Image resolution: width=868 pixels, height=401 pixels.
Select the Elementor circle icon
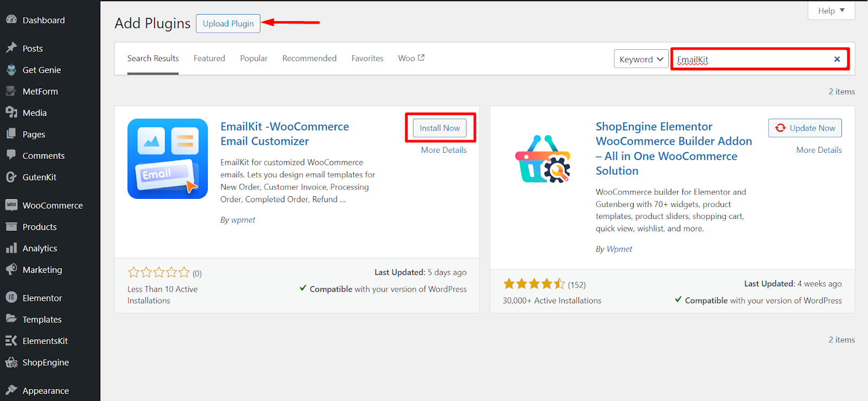tap(11, 297)
